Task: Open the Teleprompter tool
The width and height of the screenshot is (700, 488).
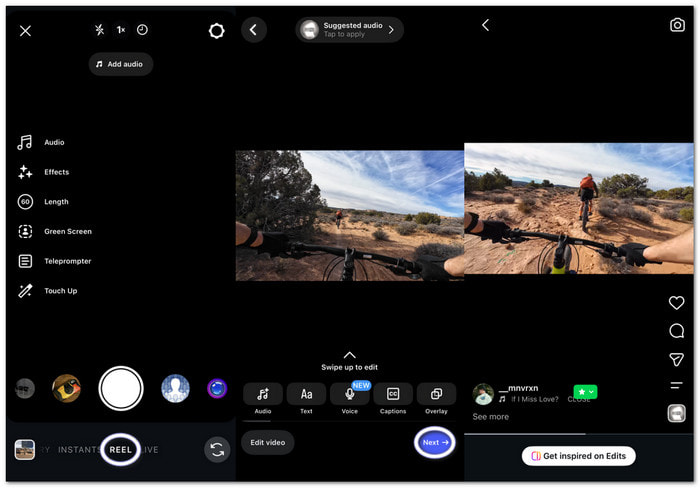Action: click(x=25, y=261)
